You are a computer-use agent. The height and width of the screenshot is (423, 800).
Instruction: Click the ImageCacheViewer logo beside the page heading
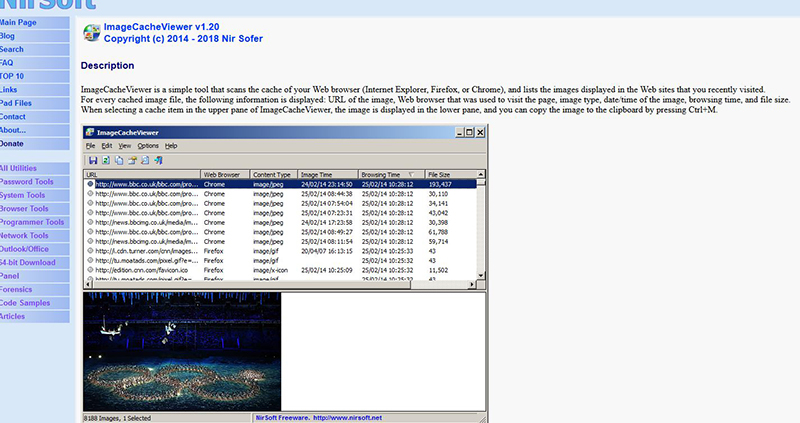pyautogui.click(x=92, y=33)
